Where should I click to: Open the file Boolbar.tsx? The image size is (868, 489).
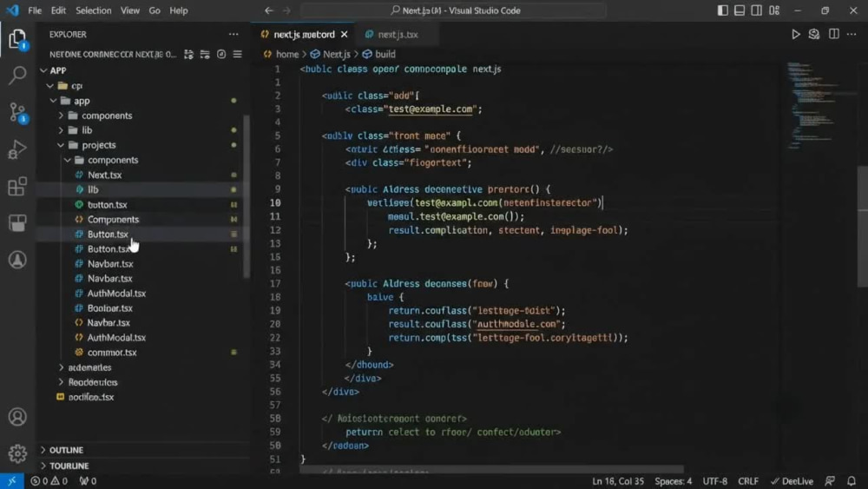pos(109,308)
